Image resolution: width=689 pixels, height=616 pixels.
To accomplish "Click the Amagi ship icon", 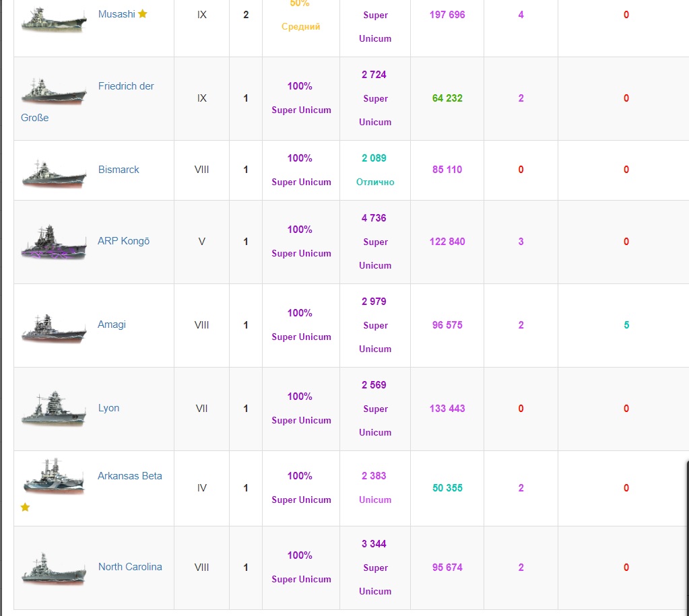I will point(54,328).
